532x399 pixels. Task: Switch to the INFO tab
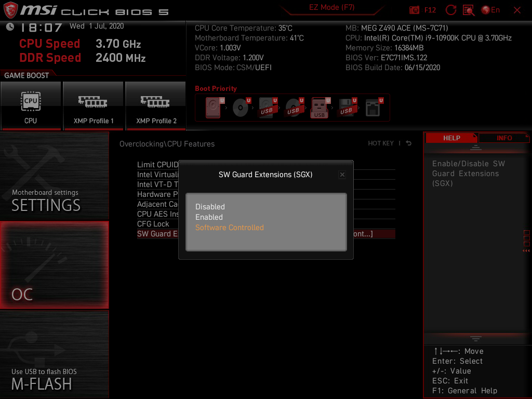pos(503,138)
